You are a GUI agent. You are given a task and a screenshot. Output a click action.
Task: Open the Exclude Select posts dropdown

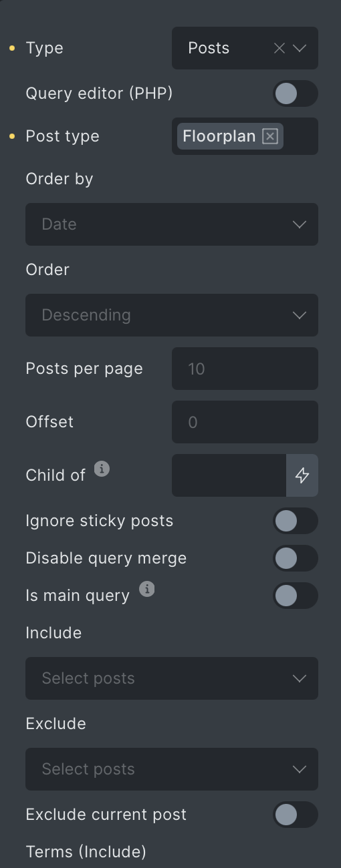pos(172,769)
